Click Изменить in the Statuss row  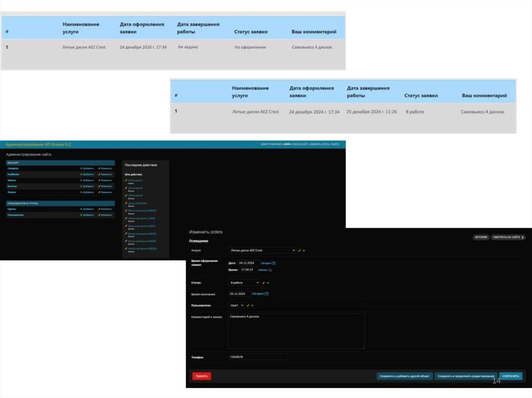pos(105,192)
